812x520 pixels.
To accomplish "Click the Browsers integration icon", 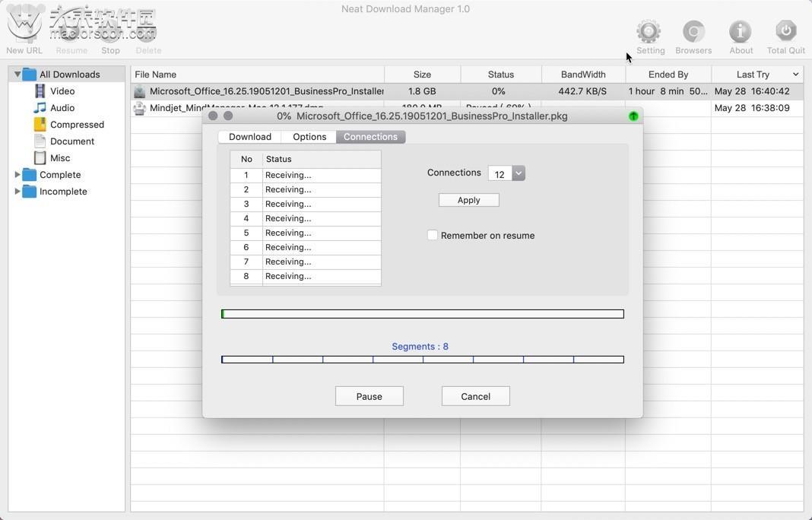I will pyautogui.click(x=693, y=30).
